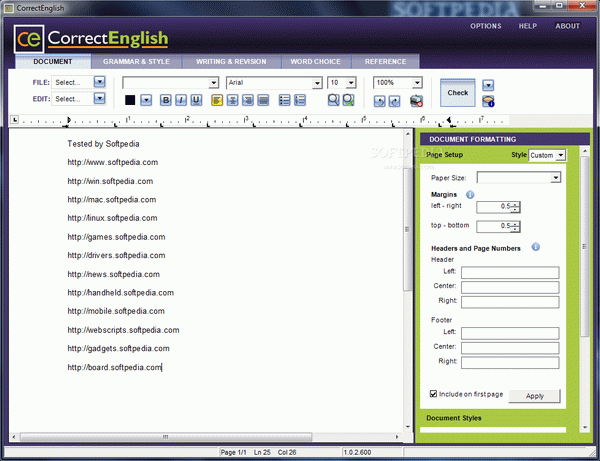Click the Footer Left input field

tap(510, 333)
